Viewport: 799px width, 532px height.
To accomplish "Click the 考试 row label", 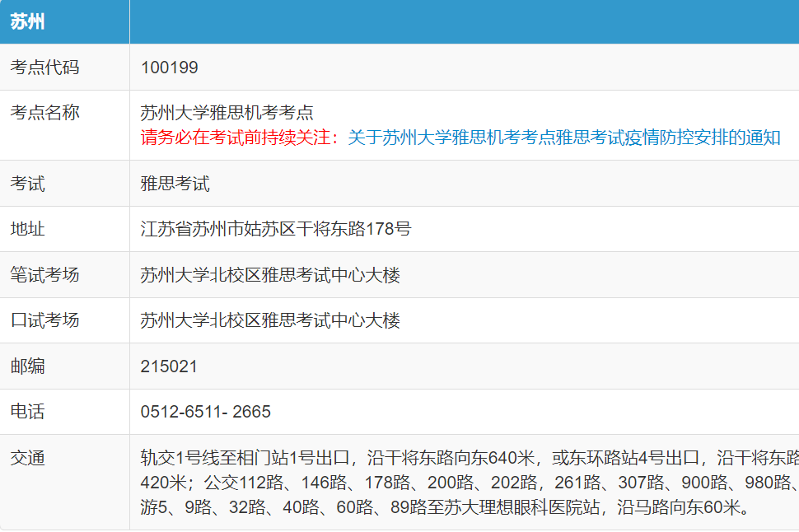I will tap(27, 184).
